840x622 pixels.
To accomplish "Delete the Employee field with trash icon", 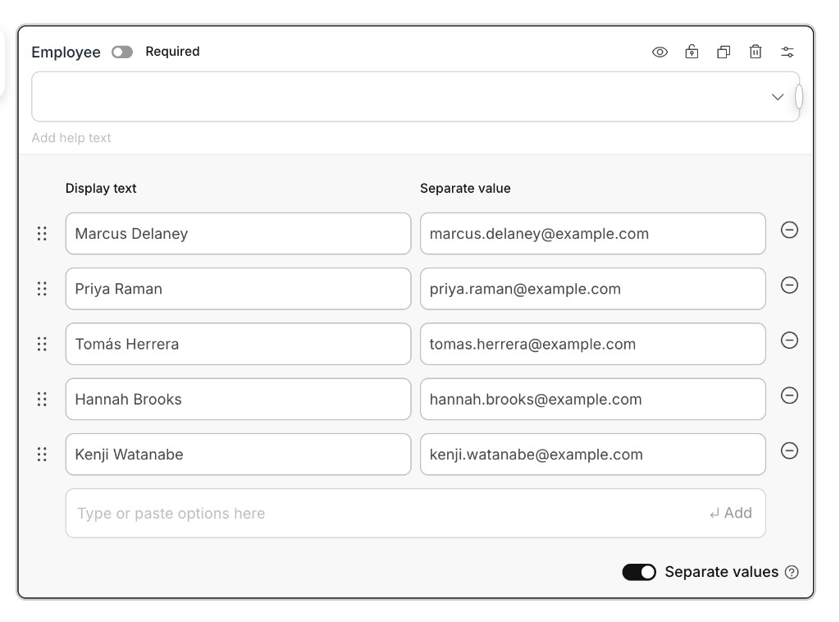I will click(x=756, y=52).
